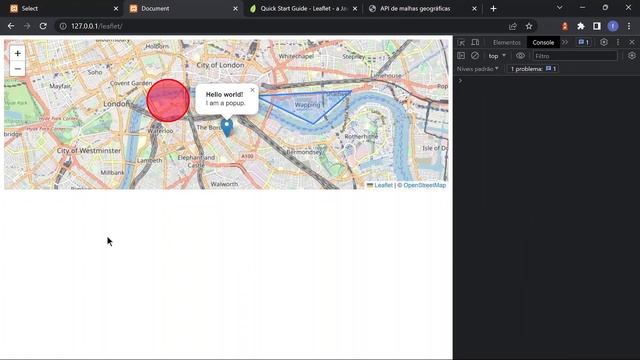
Task: Click the 1 problema link
Action: (x=533, y=69)
